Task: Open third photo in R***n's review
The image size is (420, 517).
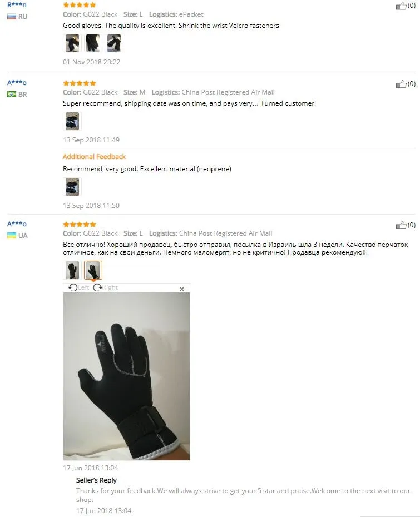Action: (x=114, y=43)
